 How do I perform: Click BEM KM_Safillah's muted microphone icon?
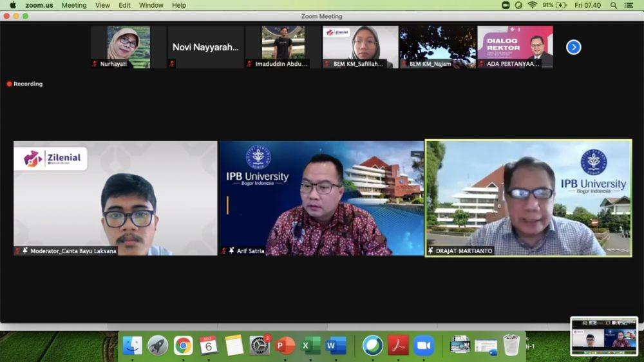tap(327, 64)
